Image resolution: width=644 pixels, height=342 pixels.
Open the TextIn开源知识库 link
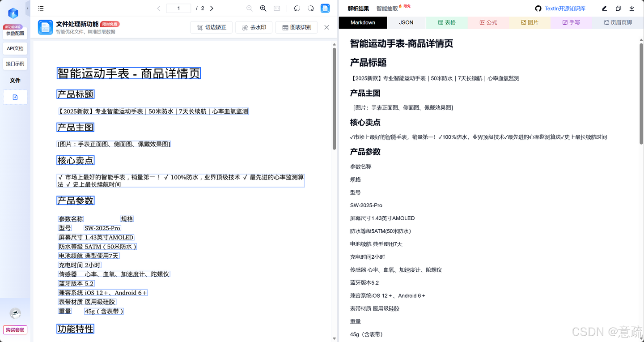tap(565, 9)
